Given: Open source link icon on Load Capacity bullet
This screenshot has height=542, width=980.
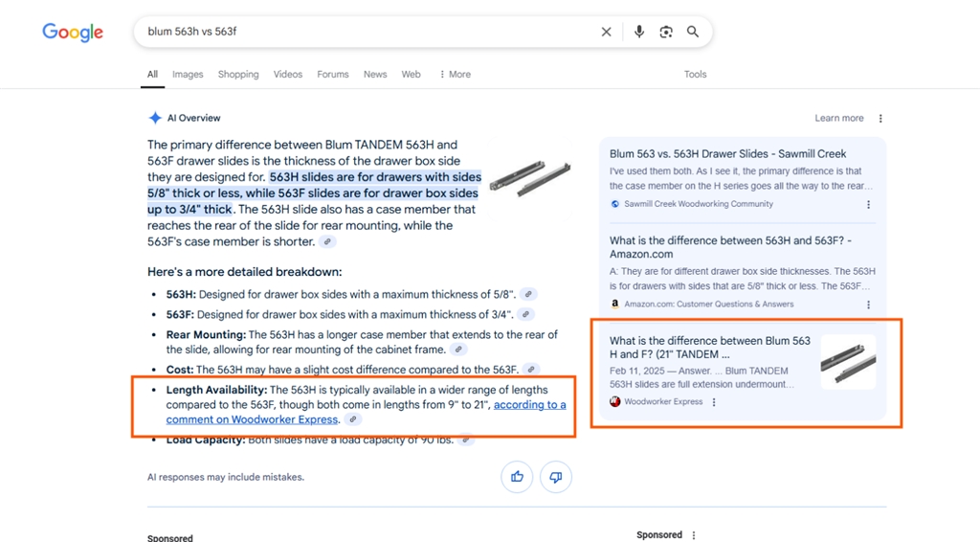Looking at the screenshot, I should 465,440.
